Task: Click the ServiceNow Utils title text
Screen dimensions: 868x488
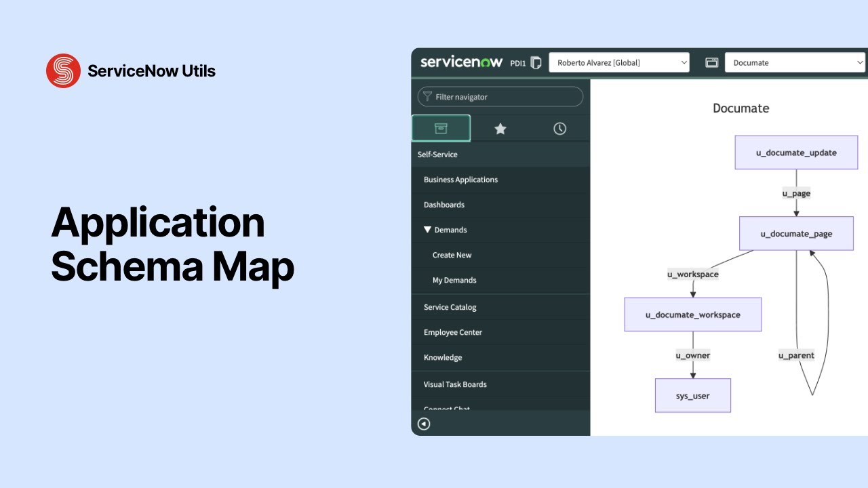Action: 151,70
